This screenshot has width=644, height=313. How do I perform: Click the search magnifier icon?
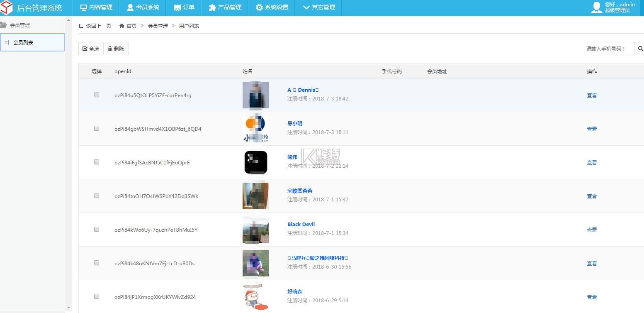coord(640,49)
